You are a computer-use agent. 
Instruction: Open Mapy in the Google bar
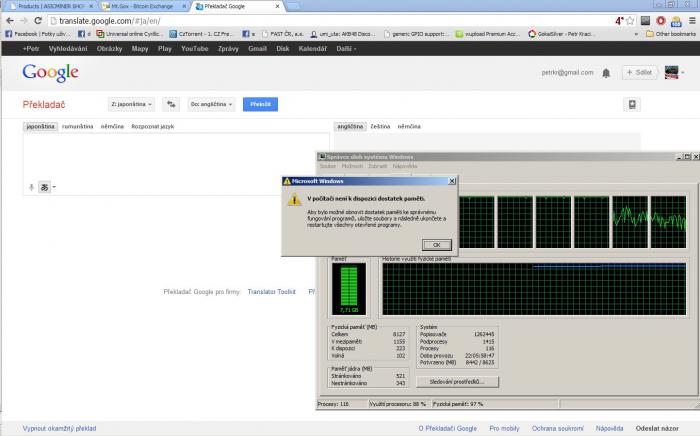click(x=140, y=49)
